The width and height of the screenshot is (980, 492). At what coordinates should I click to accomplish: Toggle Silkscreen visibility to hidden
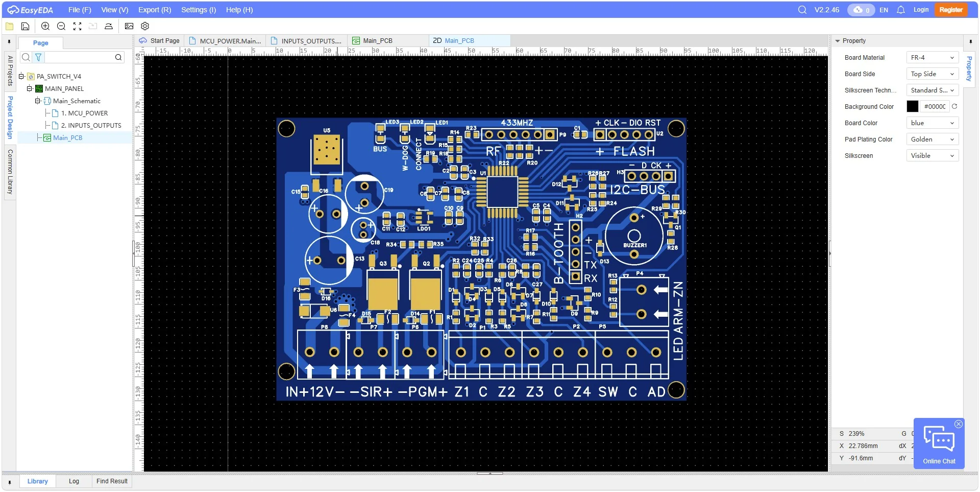click(932, 155)
